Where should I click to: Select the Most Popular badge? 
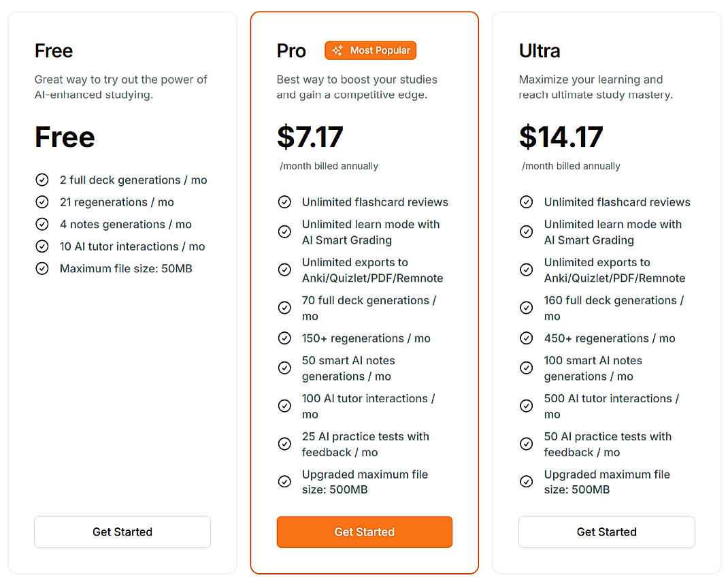click(x=370, y=50)
